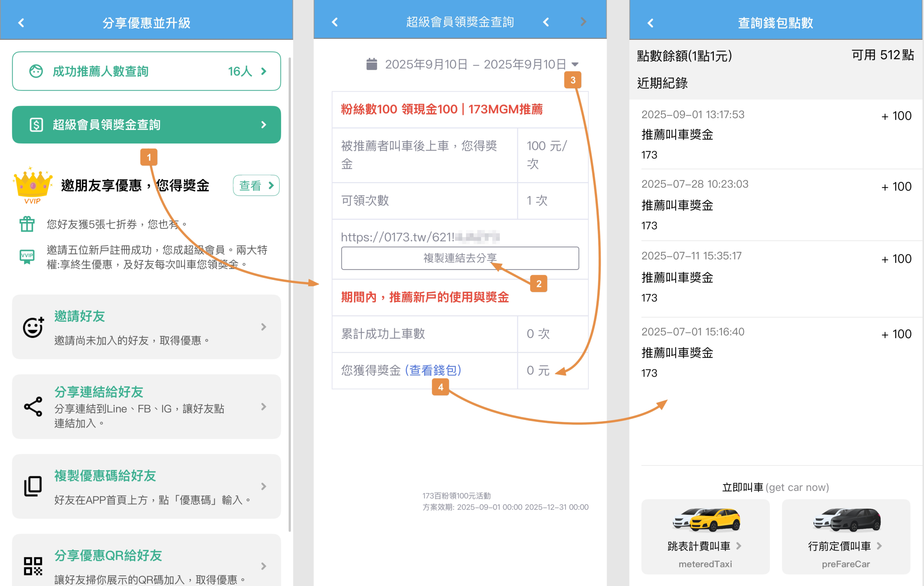
Task: Go to next date range arrow
Action: point(583,22)
